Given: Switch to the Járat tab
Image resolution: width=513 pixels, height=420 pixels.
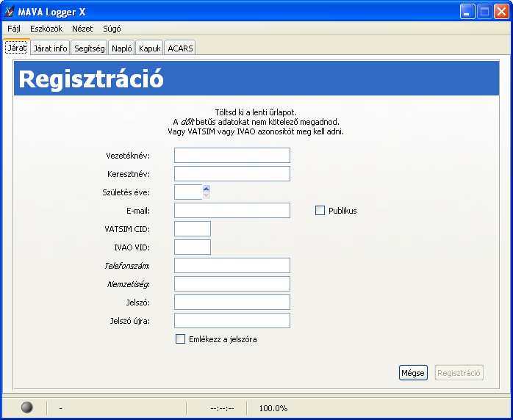Looking at the screenshot, I should 17,48.
